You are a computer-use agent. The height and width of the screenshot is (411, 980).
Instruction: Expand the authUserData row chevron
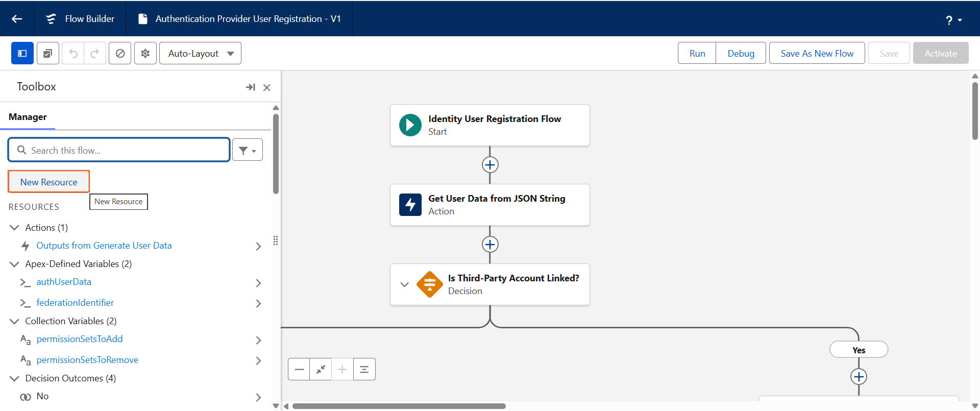258,283
